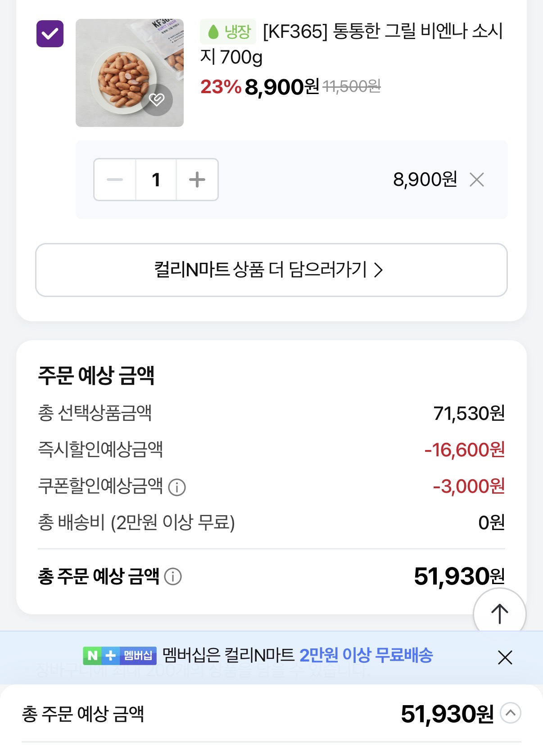Click the 냉장 refrigerated badge
Viewport: 543px width, 756px height.
click(x=228, y=32)
